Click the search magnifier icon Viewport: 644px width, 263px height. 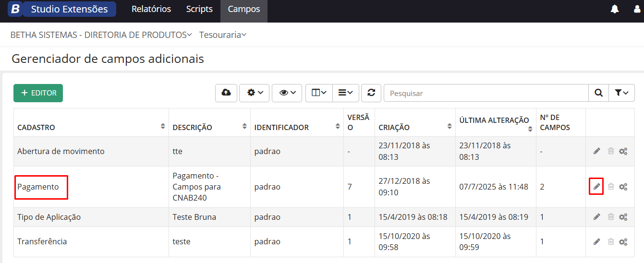tap(598, 93)
